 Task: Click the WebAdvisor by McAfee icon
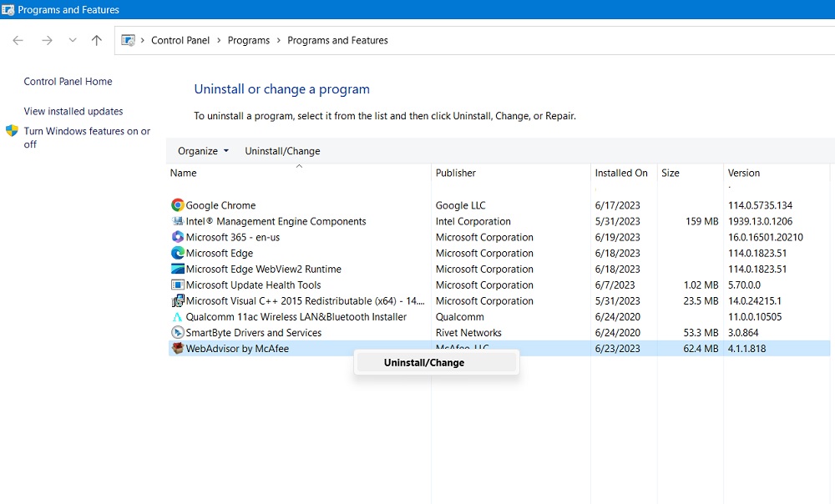(x=177, y=348)
